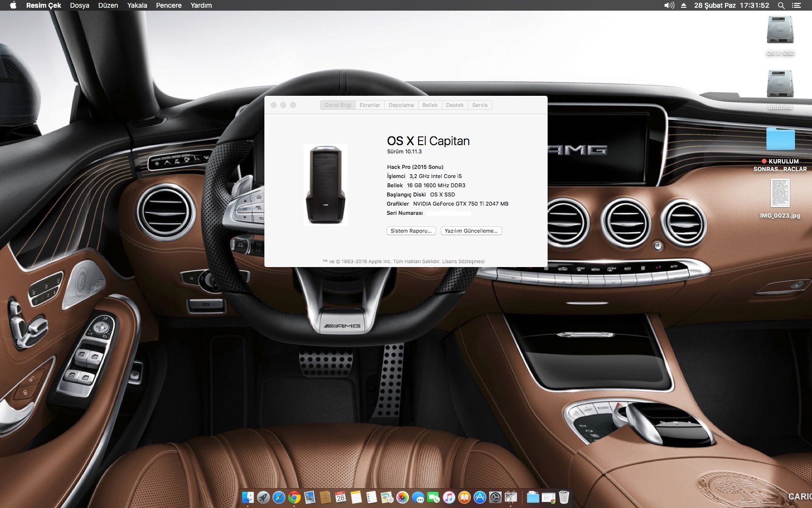Click the Başlangıç Diski label
The image size is (812, 508).
[406, 194]
